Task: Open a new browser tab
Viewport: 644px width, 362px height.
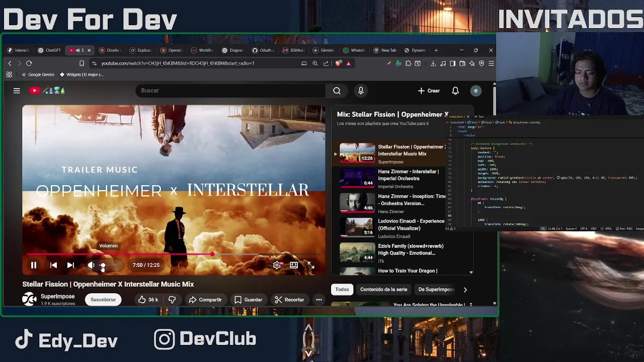Action: pos(436,50)
